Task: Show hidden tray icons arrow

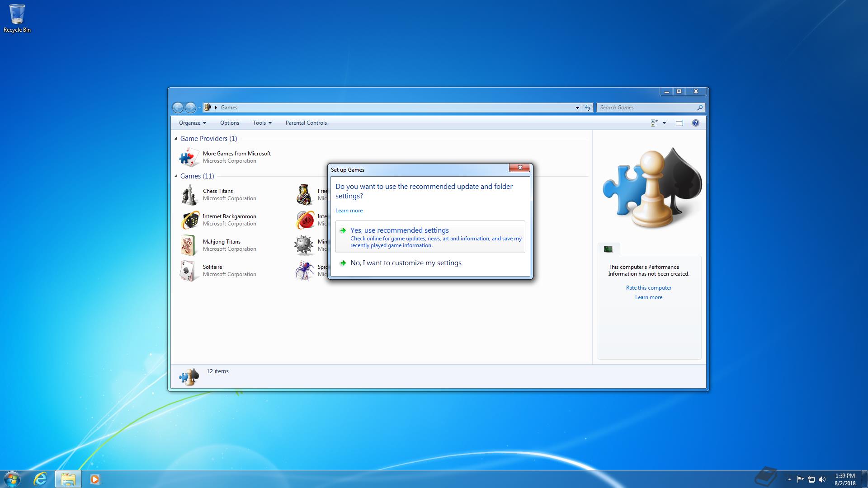Action: coord(789,479)
